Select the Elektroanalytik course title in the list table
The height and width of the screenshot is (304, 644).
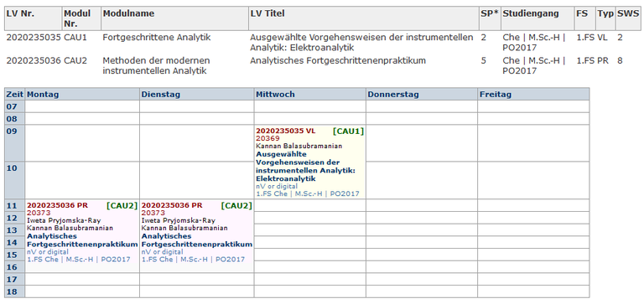pyautogui.click(x=362, y=43)
